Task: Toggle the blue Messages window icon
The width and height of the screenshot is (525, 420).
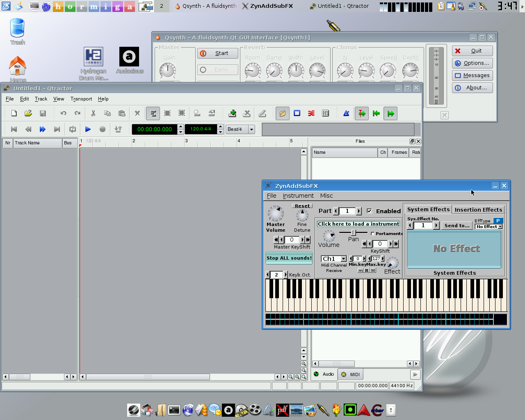Action: tap(297, 114)
